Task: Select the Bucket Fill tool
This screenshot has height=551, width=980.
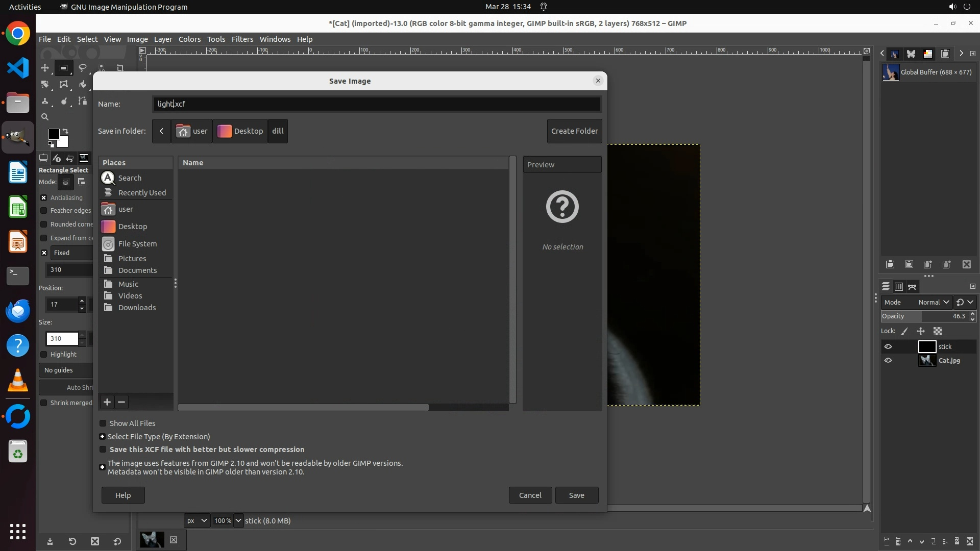Action: tap(82, 85)
